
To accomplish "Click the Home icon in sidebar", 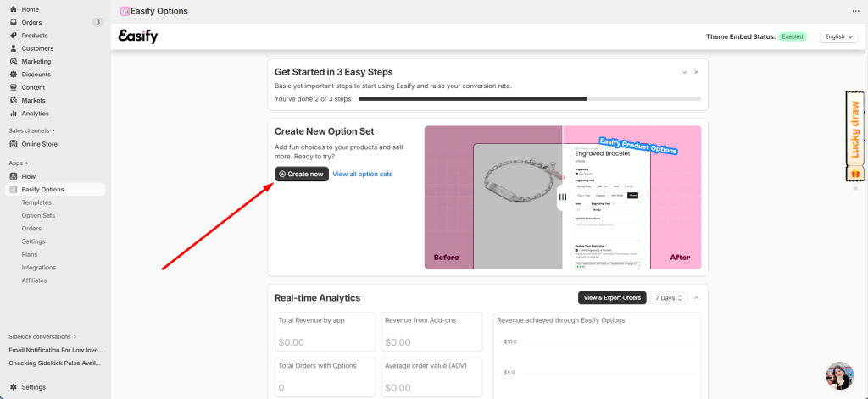I will 14,9.
